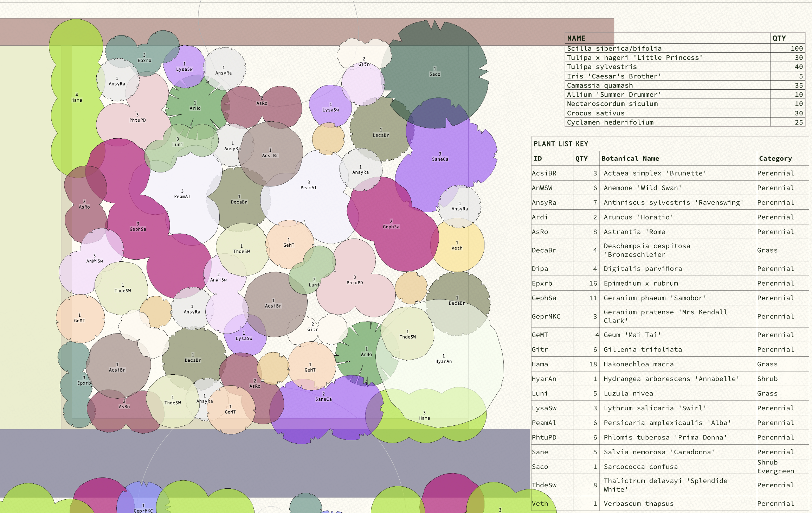Select the large Saco shrub symbol on plan
Viewport: 812px width, 513px height.
pyautogui.click(x=435, y=74)
